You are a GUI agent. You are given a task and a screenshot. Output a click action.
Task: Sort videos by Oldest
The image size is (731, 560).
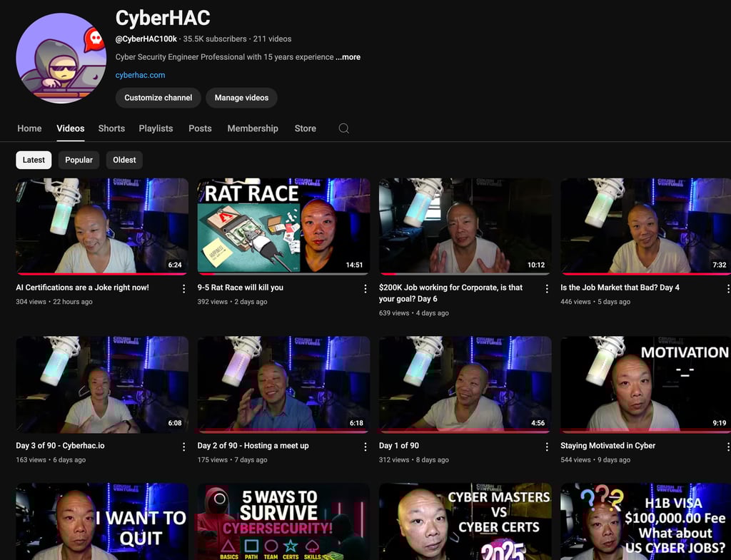[x=124, y=160]
